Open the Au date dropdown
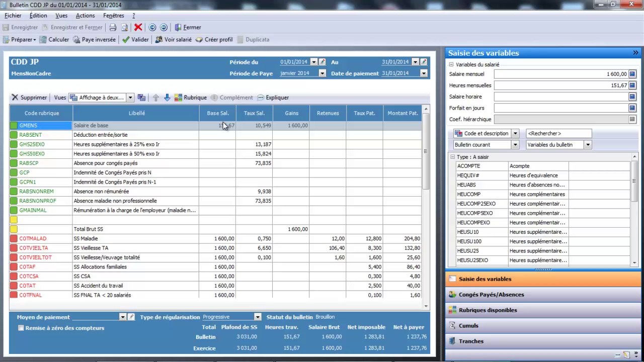Viewport: 644px width, 362px height. [415, 62]
